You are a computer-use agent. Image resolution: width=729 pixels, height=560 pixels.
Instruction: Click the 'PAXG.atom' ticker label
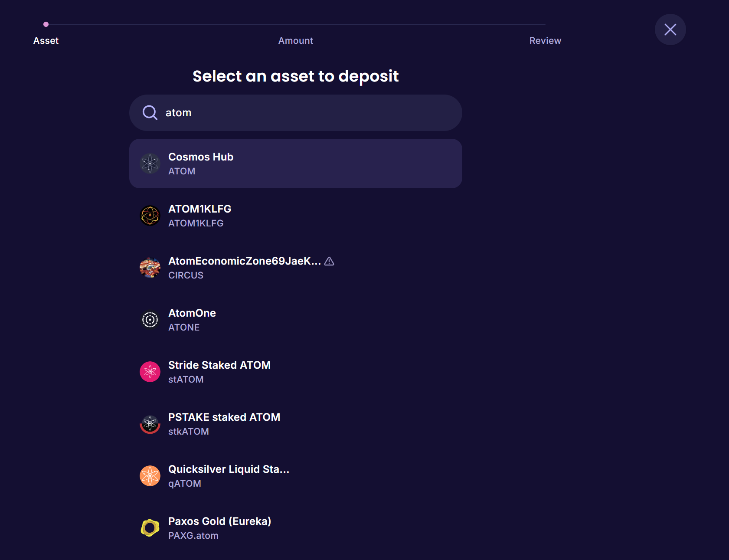pyautogui.click(x=193, y=536)
